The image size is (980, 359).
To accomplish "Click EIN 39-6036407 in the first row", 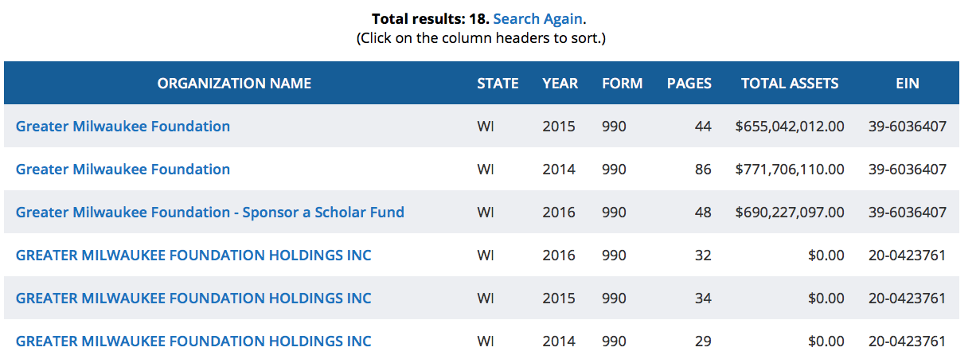I will pyautogui.click(x=907, y=127).
